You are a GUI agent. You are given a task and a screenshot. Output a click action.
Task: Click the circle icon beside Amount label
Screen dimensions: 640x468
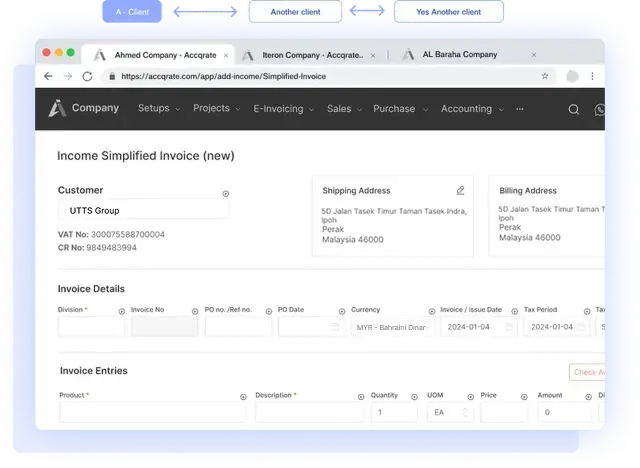[588, 397]
